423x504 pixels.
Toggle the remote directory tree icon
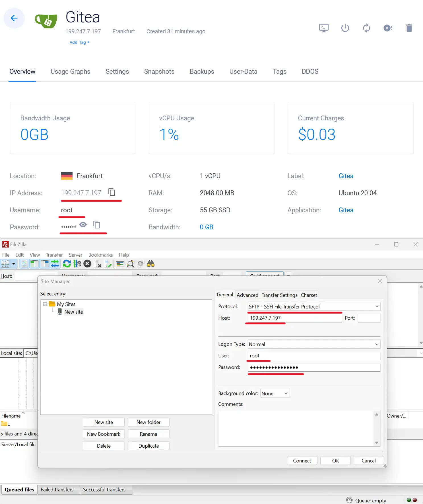45,264
